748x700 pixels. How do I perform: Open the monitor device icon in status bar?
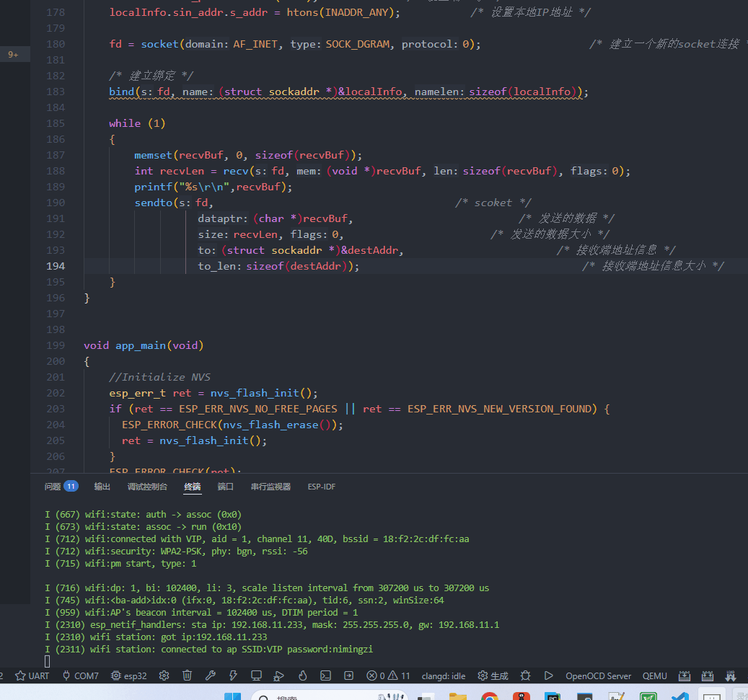coord(256,675)
